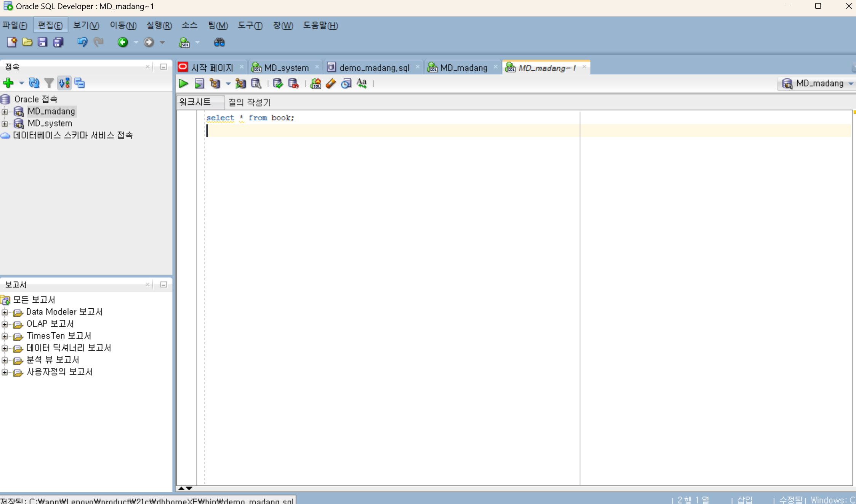
Task: Open the MD_madang connection dropdown
Action: (x=816, y=83)
